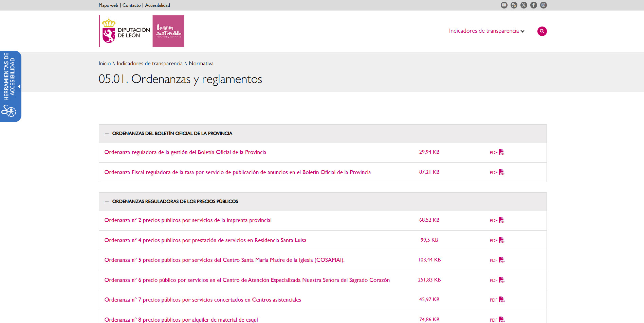
Task: Click the León Sostenible logo
Action: click(168, 31)
